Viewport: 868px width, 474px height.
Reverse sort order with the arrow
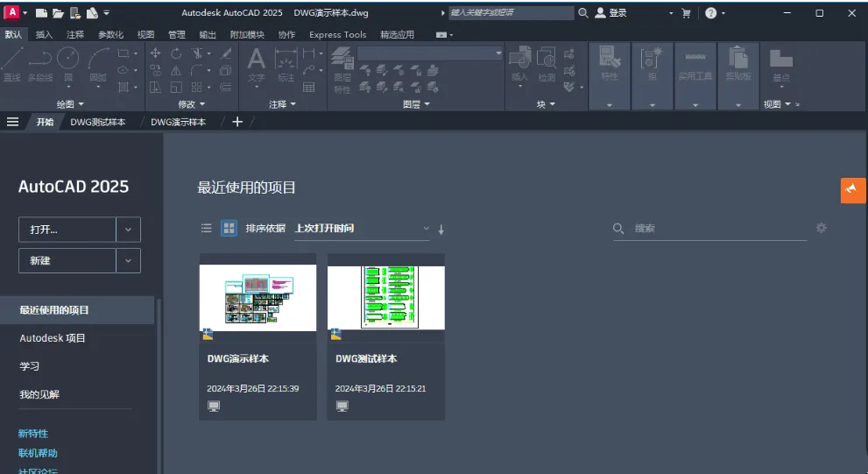click(x=441, y=230)
